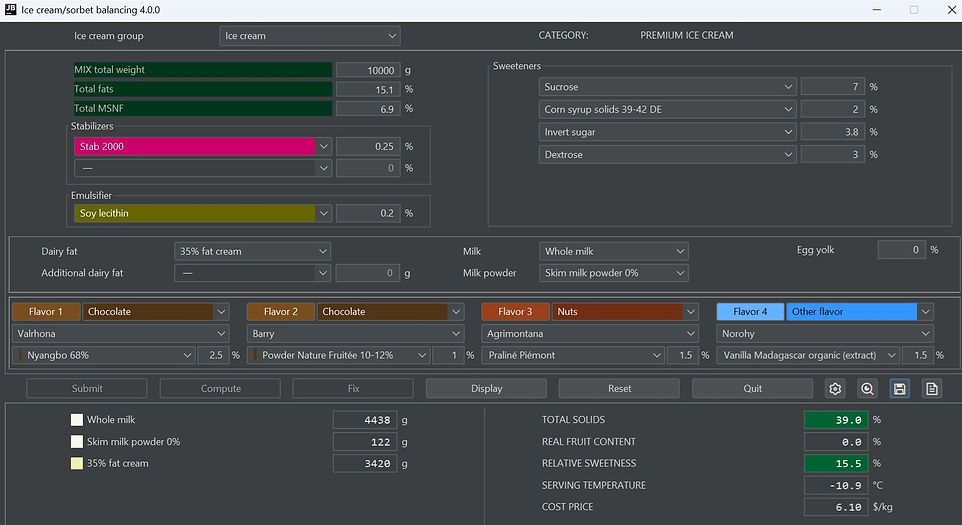Edit the Sucrose percentage field

point(833,87)
